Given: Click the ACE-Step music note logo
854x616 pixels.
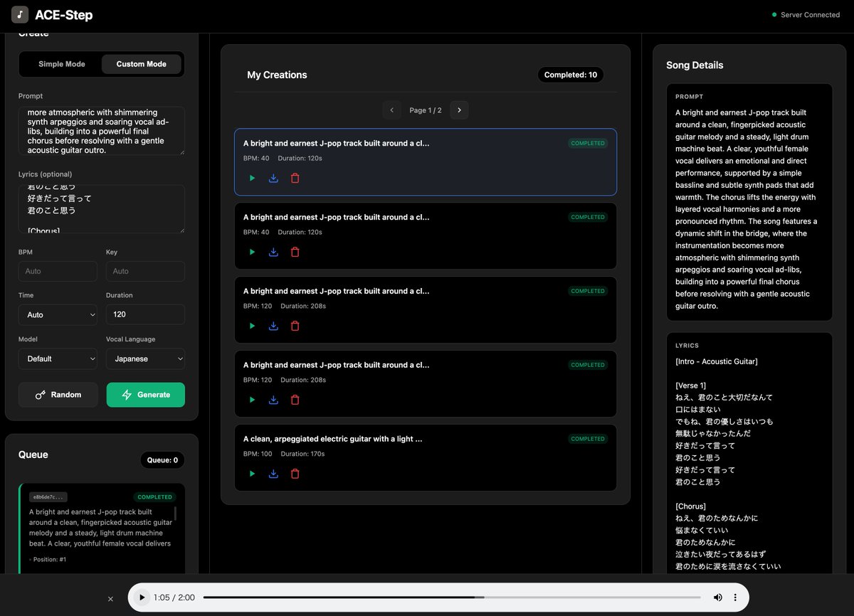Looking at the screenshot, I should tap(20, 14).
